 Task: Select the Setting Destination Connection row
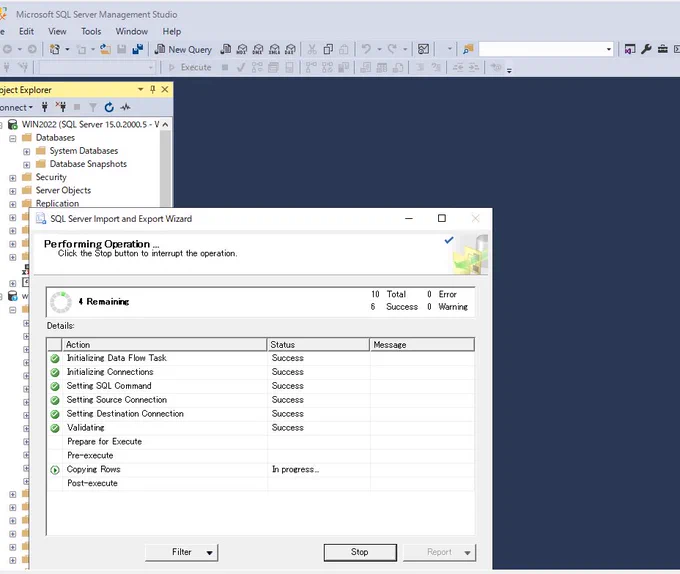[260, 414]
